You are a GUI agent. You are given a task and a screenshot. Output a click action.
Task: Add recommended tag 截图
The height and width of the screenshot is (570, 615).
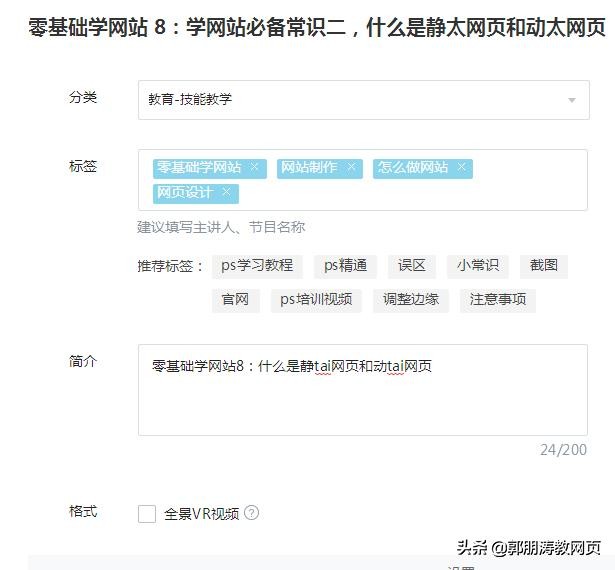click(544, 266)
